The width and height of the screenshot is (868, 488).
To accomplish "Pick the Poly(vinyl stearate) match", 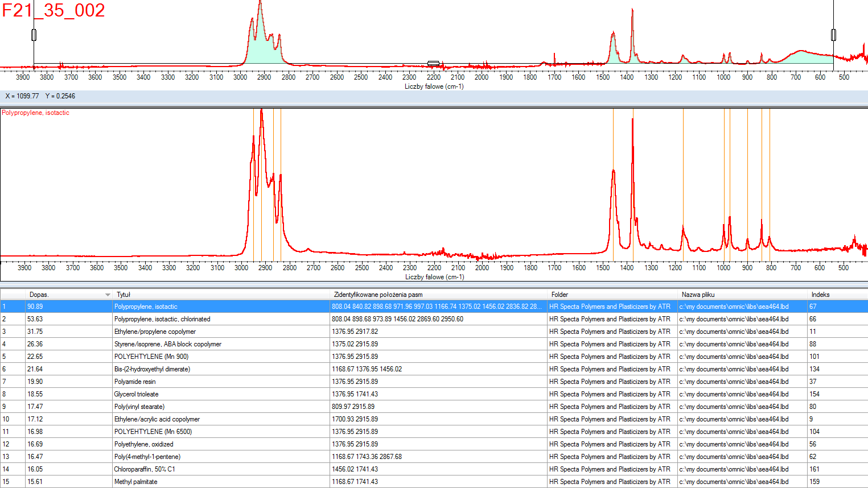I will 139,407.
